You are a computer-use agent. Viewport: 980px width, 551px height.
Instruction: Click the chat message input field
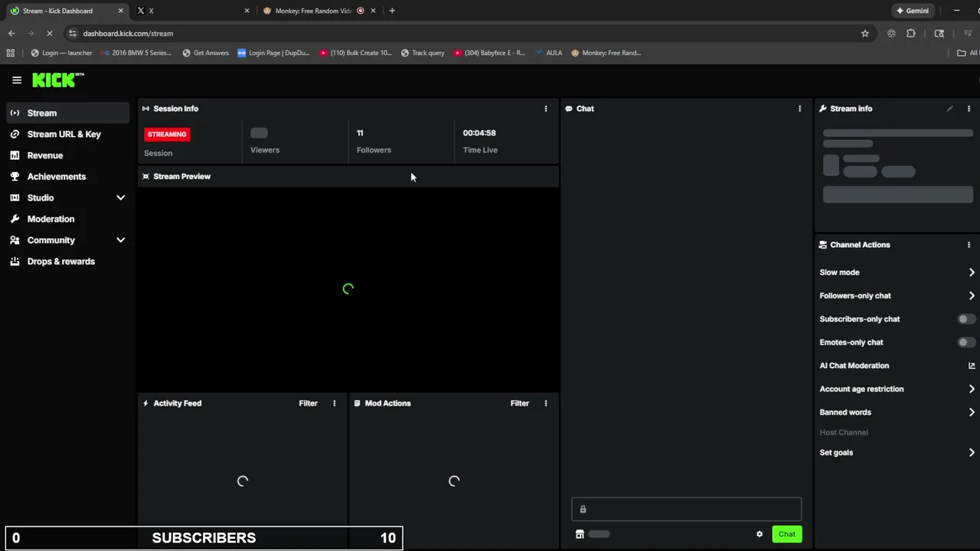(x=687, y=509)
